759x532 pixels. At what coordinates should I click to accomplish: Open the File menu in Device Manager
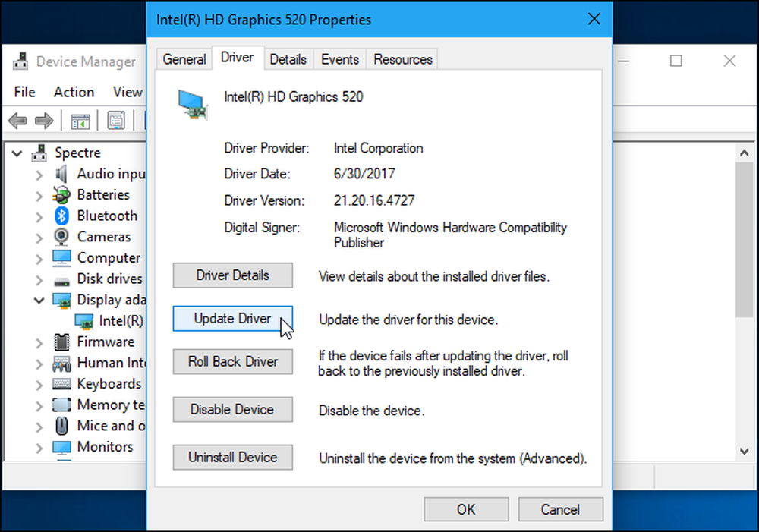click(x=25, y=92)
